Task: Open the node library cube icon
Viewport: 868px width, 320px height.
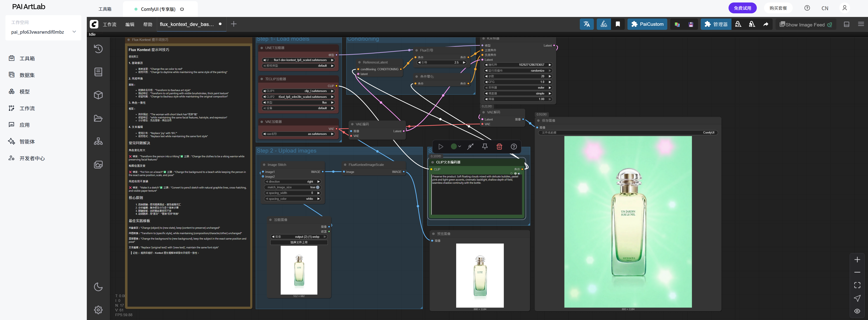Action: (x=98, y=95)
